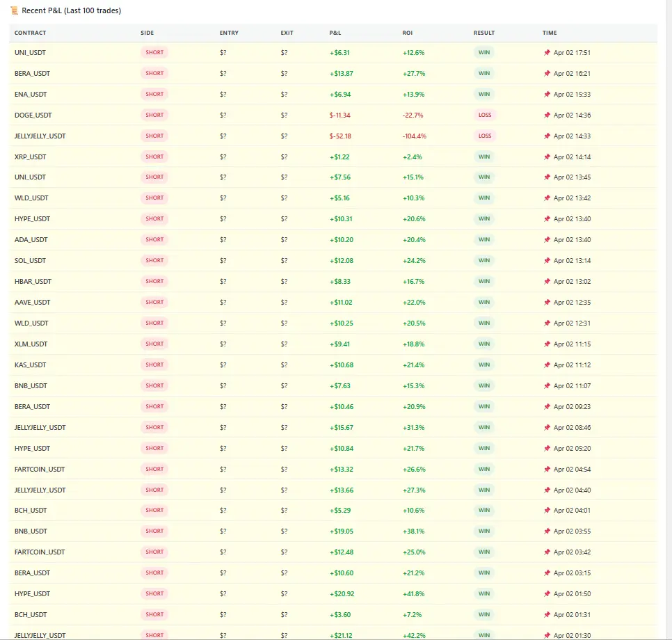Click the Recent P&L (Last 100 trades) heading
The height and width of the screenshot is (640, 672).
point(71,10)
